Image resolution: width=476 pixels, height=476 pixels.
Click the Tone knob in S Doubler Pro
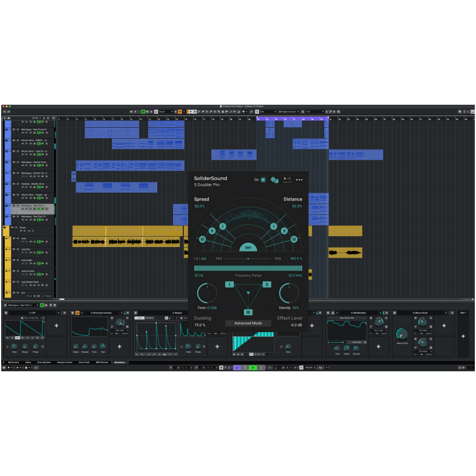pos(207,293)
